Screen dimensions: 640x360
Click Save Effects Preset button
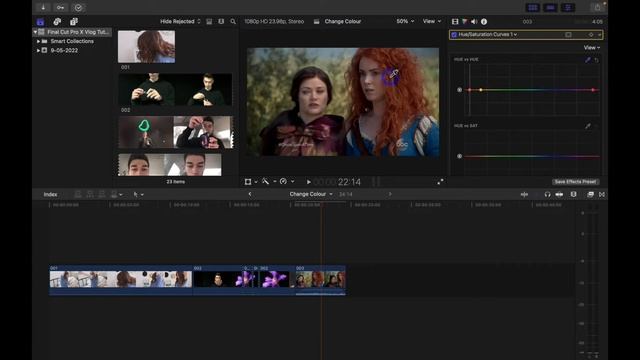575,182
